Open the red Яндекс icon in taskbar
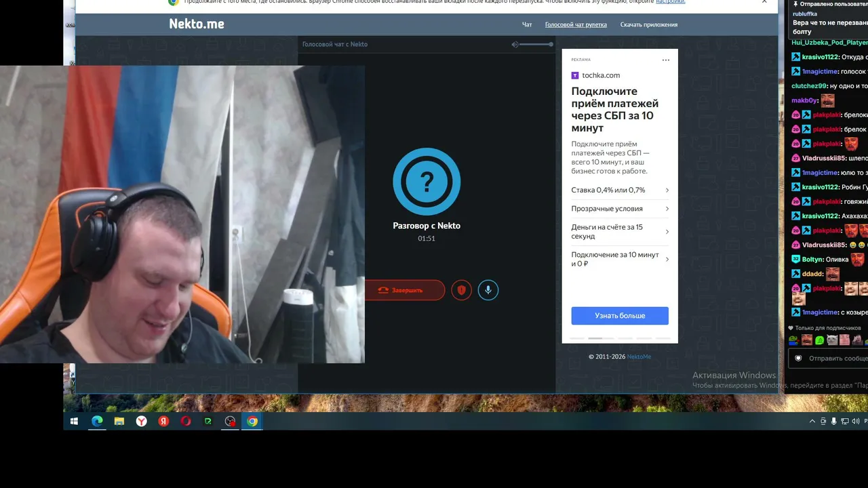 coord(163,422)
